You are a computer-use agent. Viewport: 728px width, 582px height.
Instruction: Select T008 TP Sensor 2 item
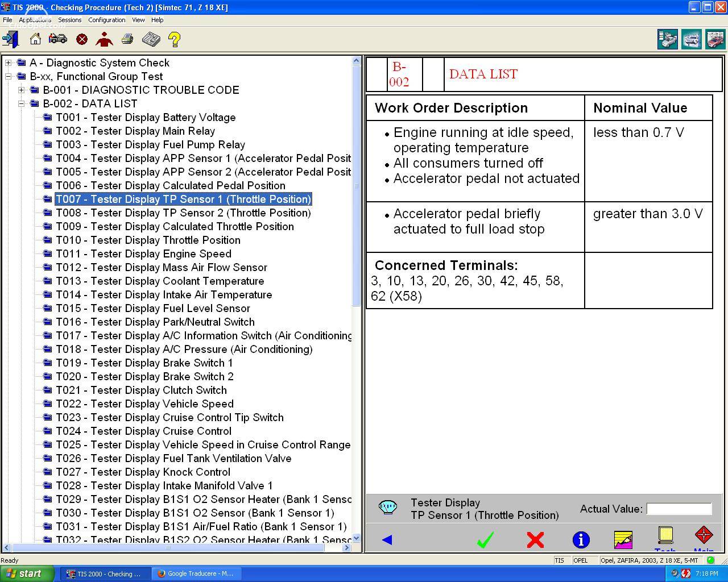pyautogui.click(x=183, y=213)
